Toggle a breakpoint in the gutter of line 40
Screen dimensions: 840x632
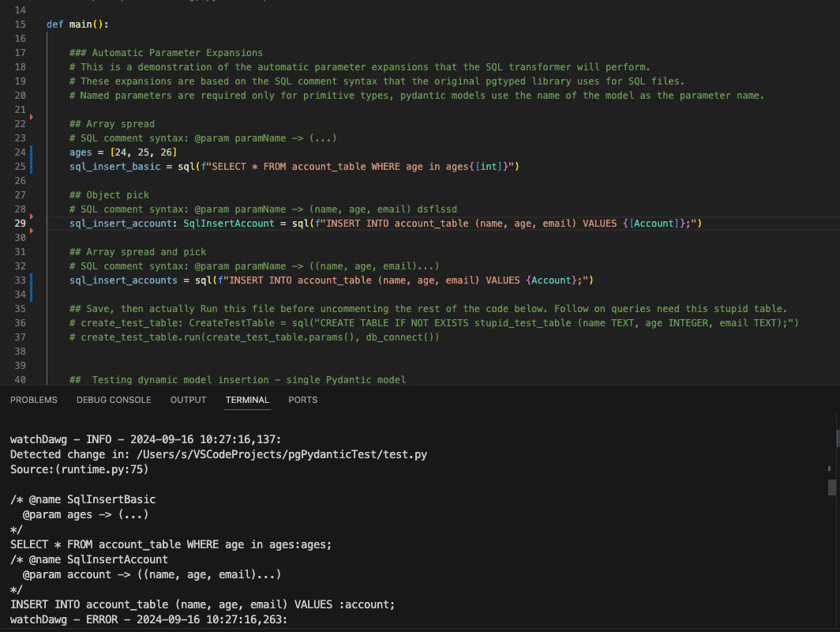pos(33,380)
